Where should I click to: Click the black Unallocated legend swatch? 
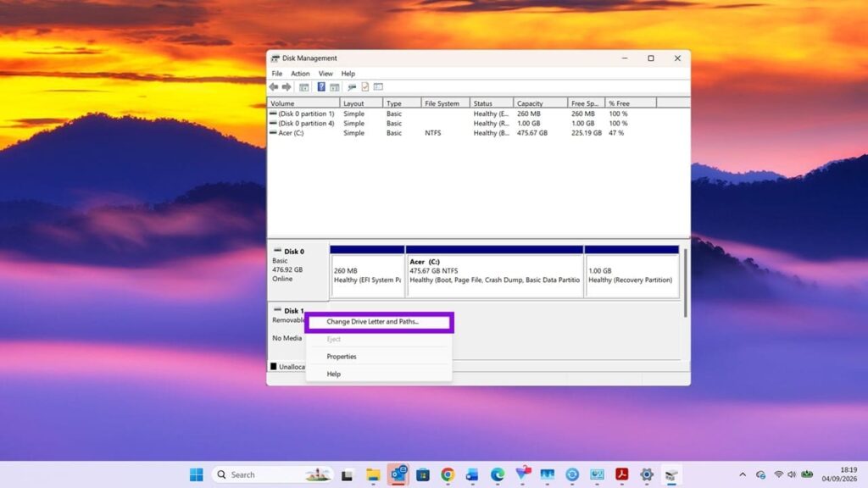coord(273,366)
